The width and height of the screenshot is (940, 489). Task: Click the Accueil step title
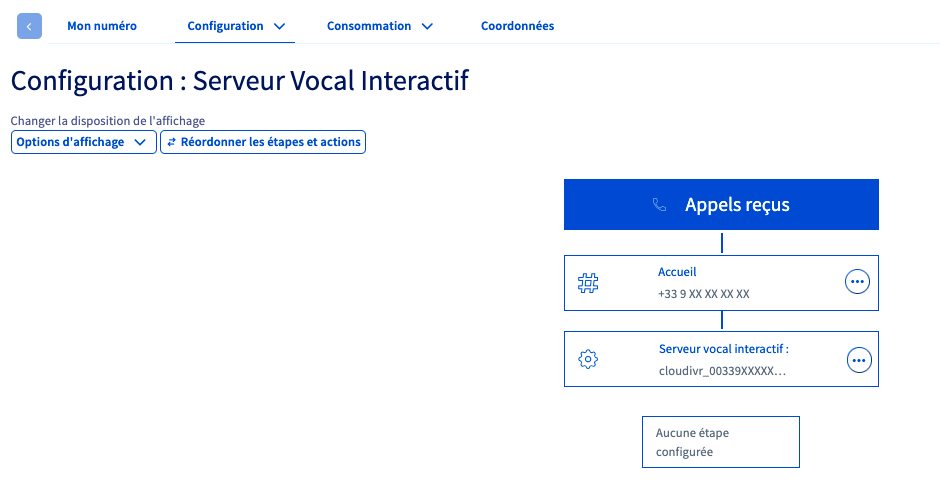pos(677,272)
